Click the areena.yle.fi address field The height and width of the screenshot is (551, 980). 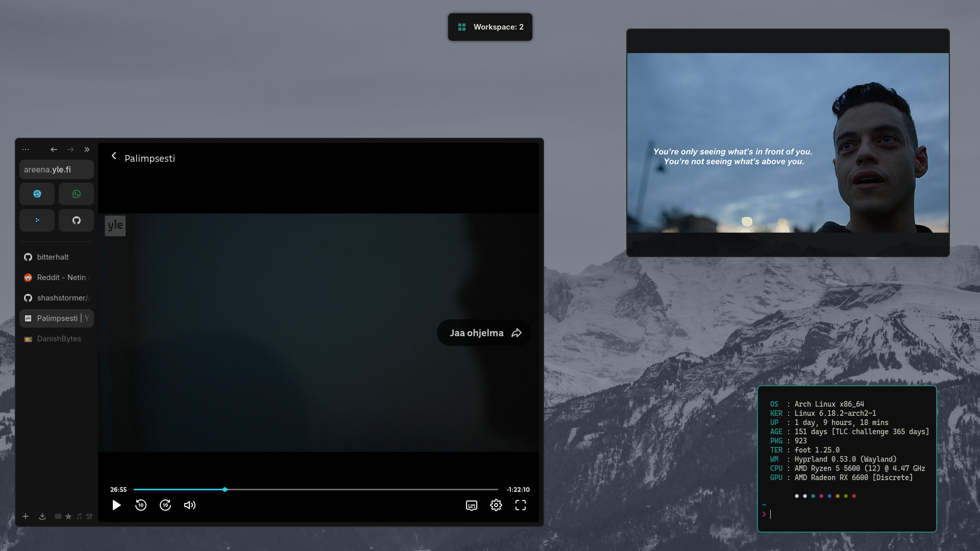click(x=56, y=169)
